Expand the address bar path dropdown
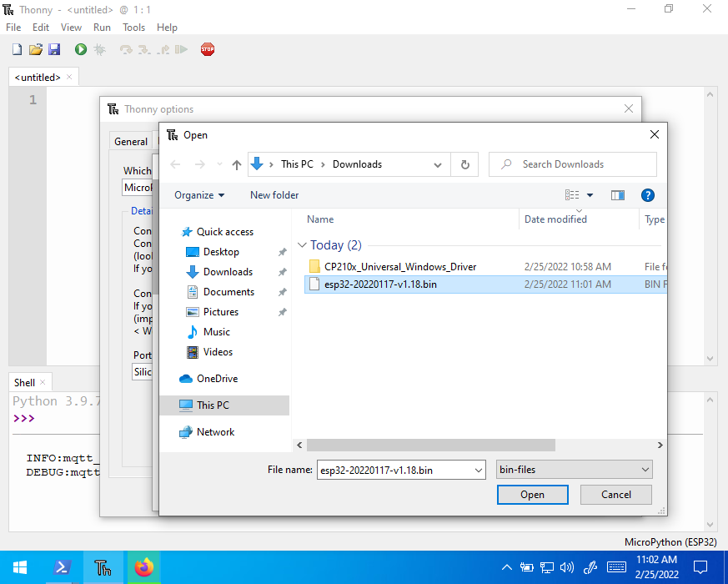 (437, 164)
